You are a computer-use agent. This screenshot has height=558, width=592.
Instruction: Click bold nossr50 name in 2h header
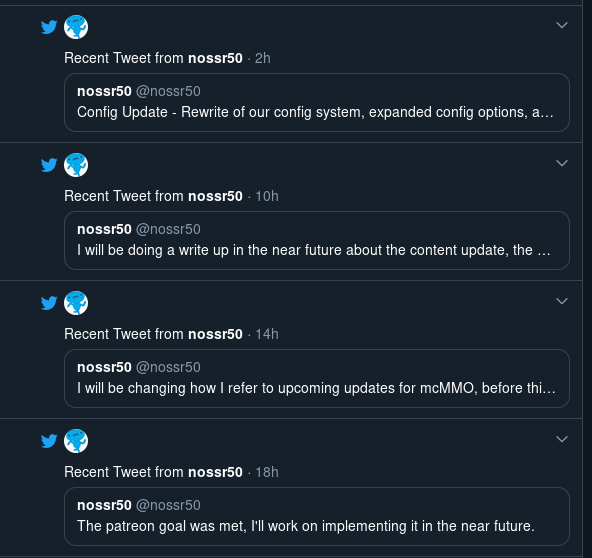(x=215, y=58)
